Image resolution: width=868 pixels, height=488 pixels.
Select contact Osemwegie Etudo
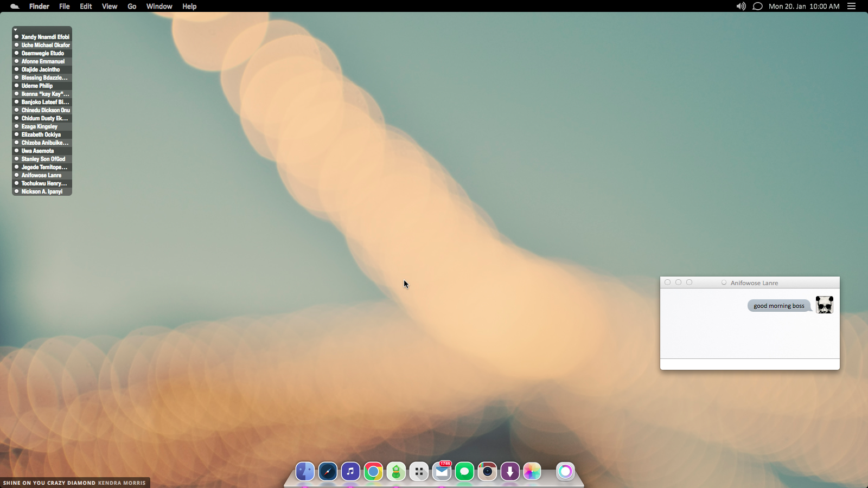coord(42,53)
